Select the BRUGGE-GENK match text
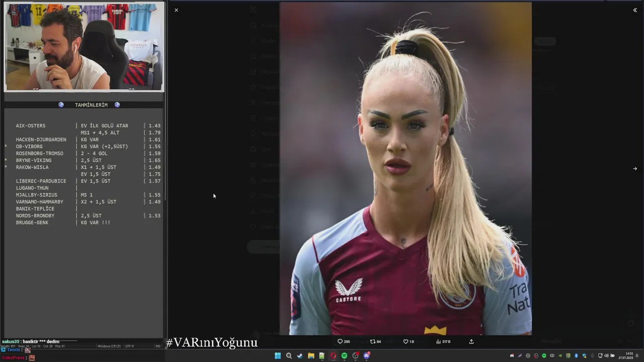This screenshot has width=644, height=362. coord(32,222)
